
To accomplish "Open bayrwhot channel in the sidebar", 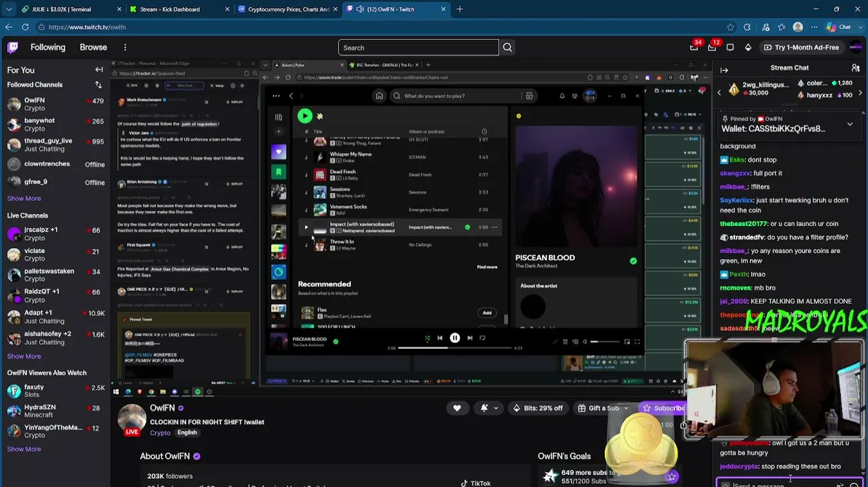I will pyautogui.click(x=55, y=124).
